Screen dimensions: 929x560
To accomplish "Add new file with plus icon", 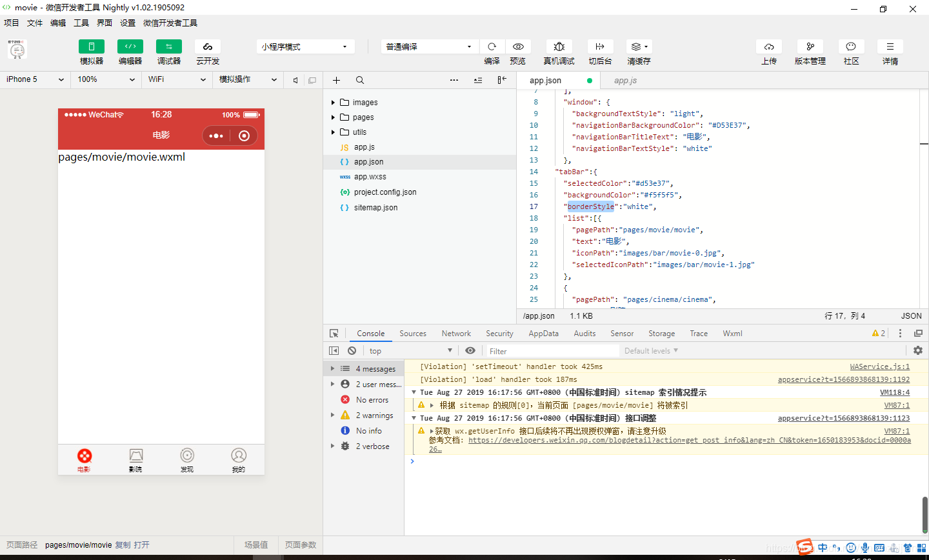I will click(x=336, y=80).
